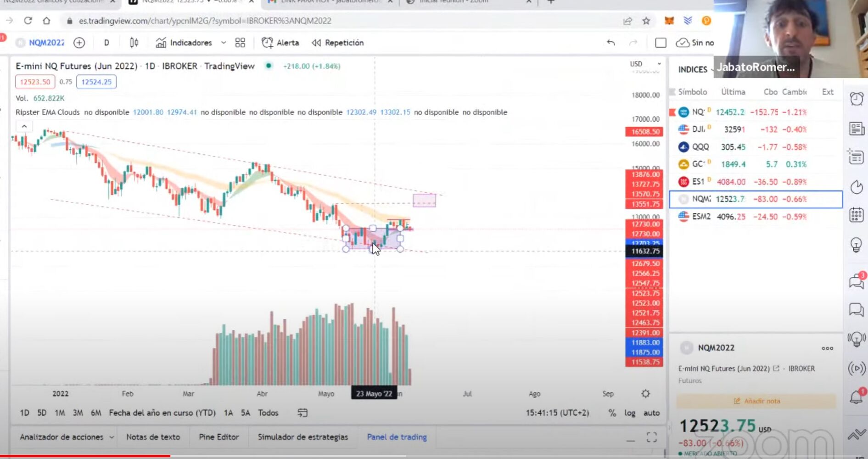
Task: Click the blue 12524.25 buy price button
Action: tap(96, 82)
